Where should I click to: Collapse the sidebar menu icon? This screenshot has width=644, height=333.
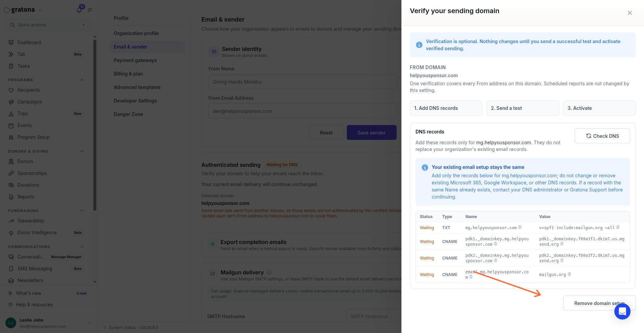click(90, 10)
